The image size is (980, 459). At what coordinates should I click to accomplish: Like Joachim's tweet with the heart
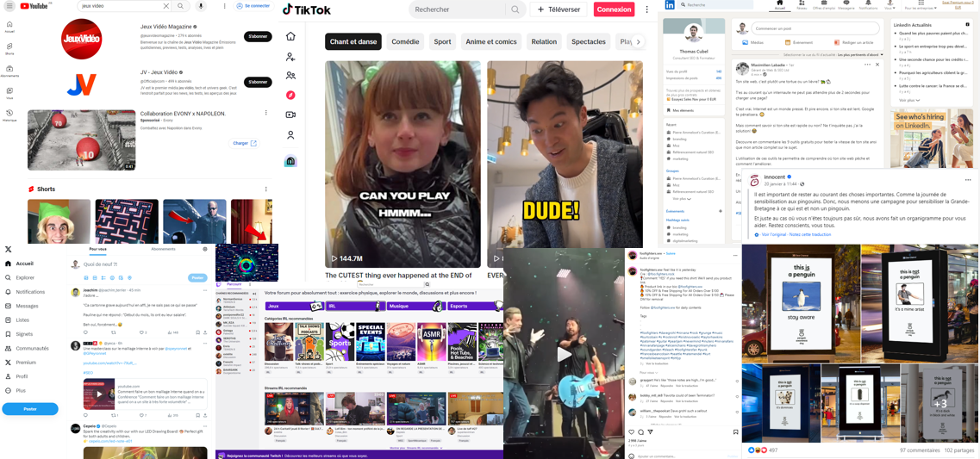click(x=142, y=332)
